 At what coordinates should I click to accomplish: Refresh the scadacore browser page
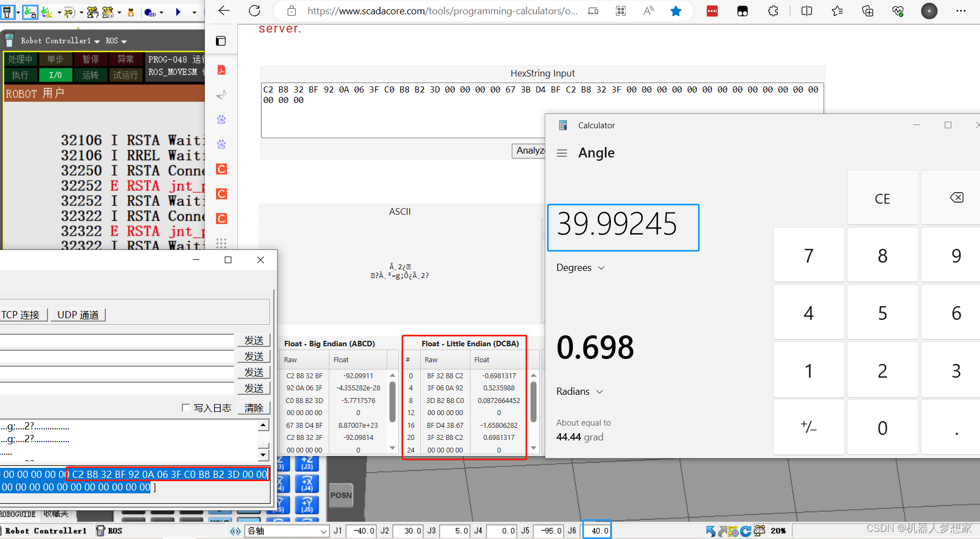click(255, 11)
